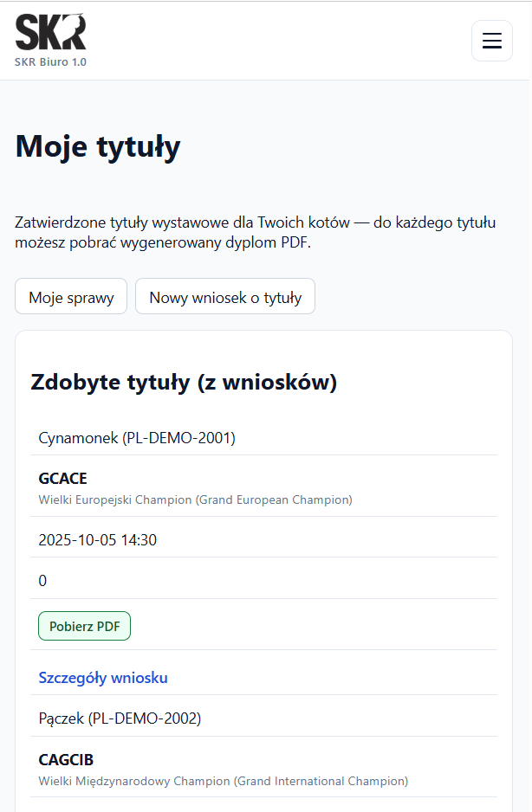
Task: Select the 2025-10-05 14:30 timestamp row
Action: 102,538
